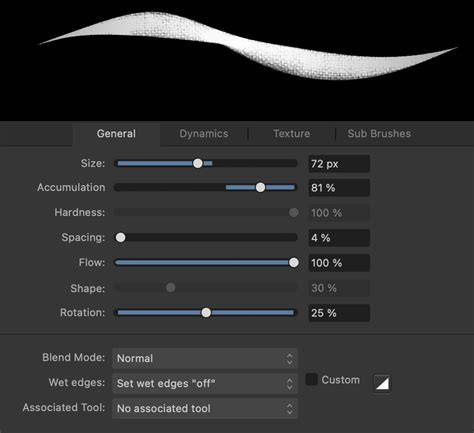Open the Wet edges dropdown
The width and height of the screenshot is (474, 433).
coord(205,383)
